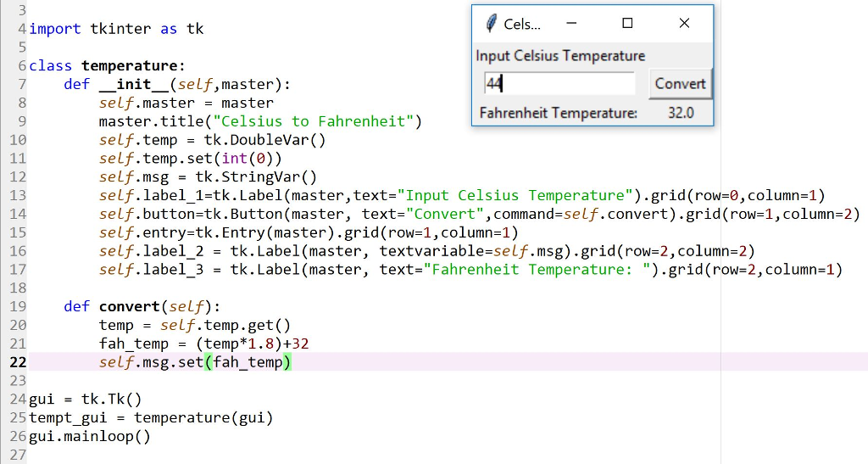Click 'temperature(gui)' on line 25
This screenshot has width=868, height=464.
[203, 418]
